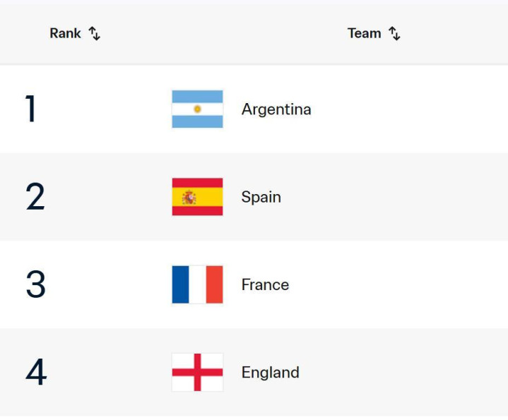Click the Rank column header label
The width and height of the screenshot is (508, 420).
pyautogui.click(x=65, y=33)
